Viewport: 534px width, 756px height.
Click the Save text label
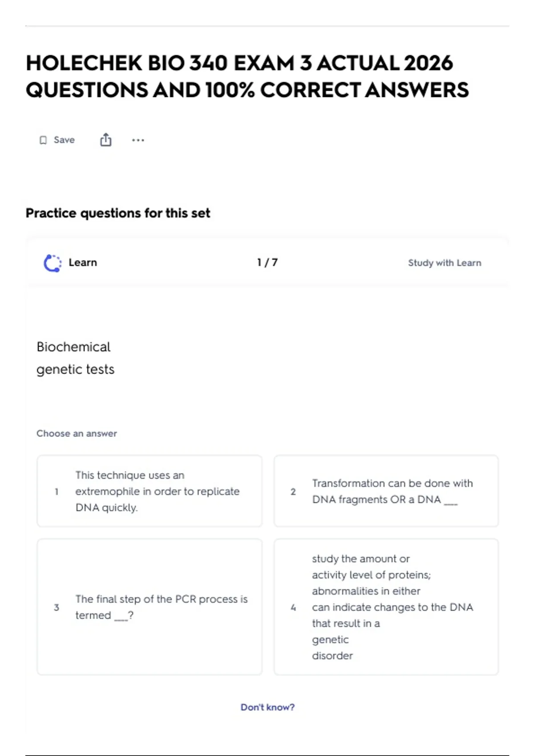[x=64, y=140]
